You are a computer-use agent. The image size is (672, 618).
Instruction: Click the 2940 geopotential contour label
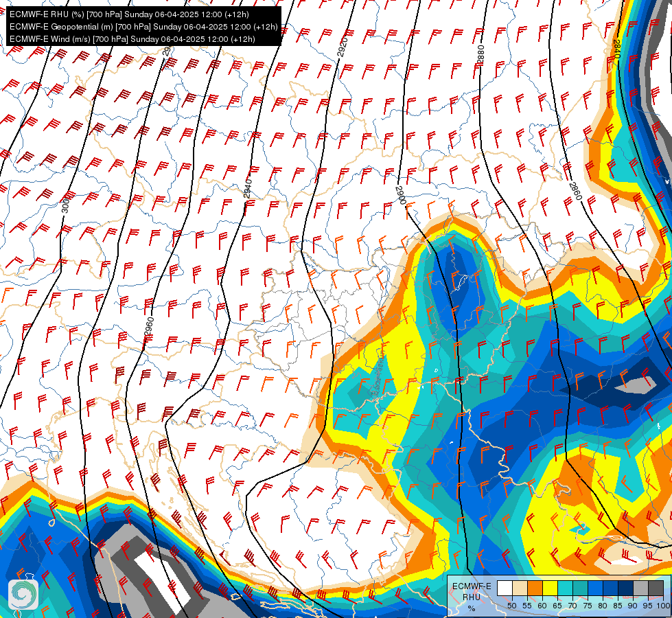(248, 189)
